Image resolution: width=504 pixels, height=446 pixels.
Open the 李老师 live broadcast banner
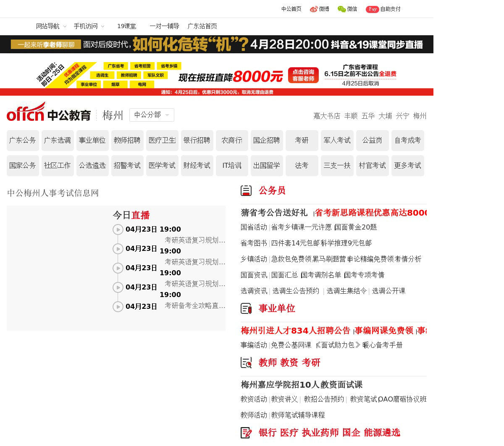click(217, 44)
